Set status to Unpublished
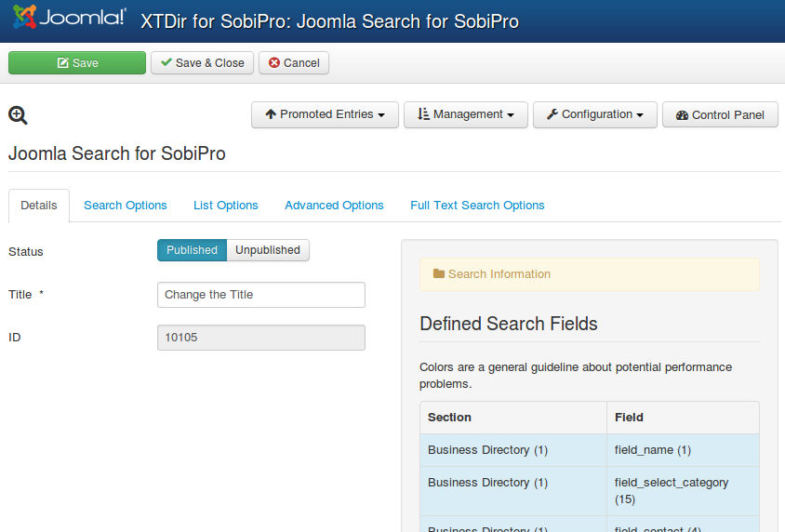This screenshot has height=532, width=785. tap(268, 250)
